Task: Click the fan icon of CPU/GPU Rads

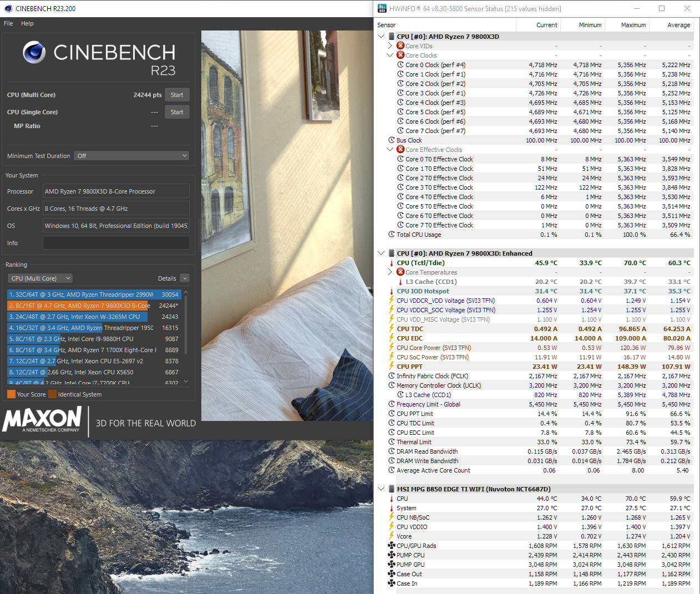Action: point(392,546)
